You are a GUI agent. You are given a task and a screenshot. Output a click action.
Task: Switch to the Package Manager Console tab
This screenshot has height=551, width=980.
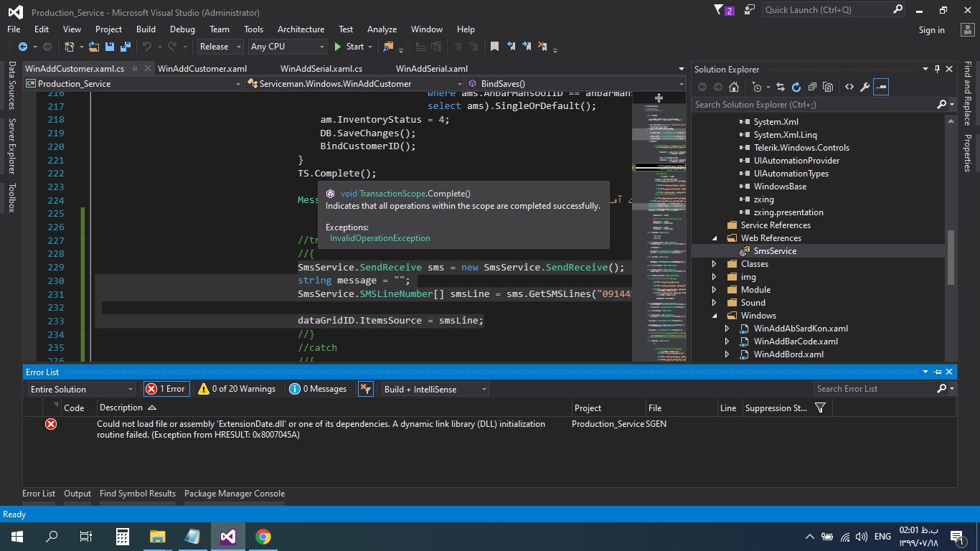point(235,494)
